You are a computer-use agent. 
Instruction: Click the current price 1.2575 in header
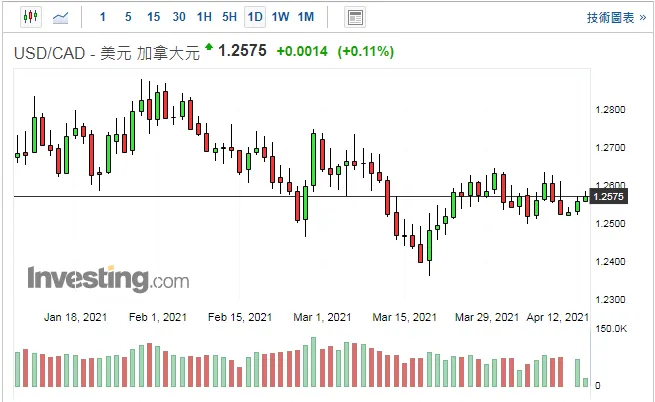(242, 51)
